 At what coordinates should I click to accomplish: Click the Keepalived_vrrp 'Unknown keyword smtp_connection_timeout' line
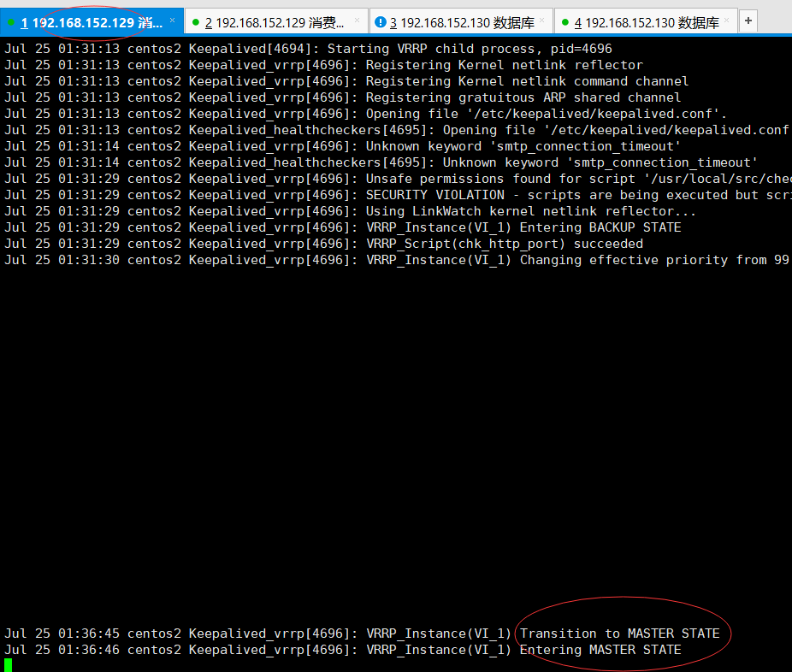342,146
